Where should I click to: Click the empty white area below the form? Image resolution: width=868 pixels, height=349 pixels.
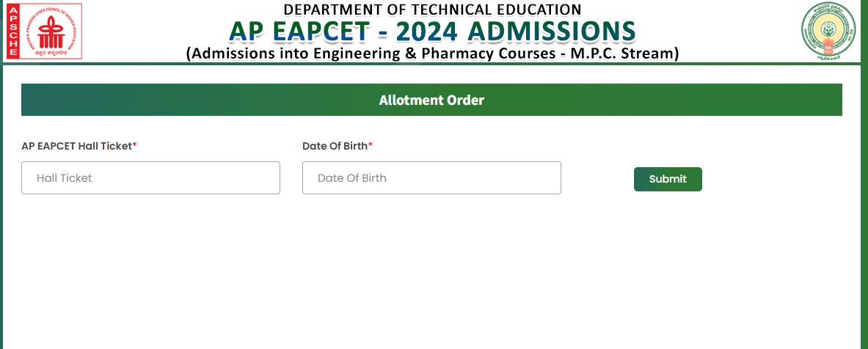433,279
